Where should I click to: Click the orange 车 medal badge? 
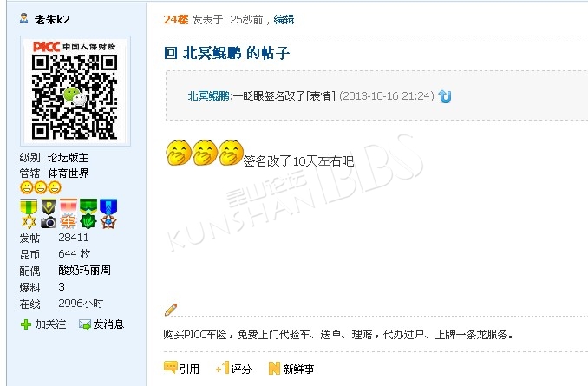(x=69, y=214)
